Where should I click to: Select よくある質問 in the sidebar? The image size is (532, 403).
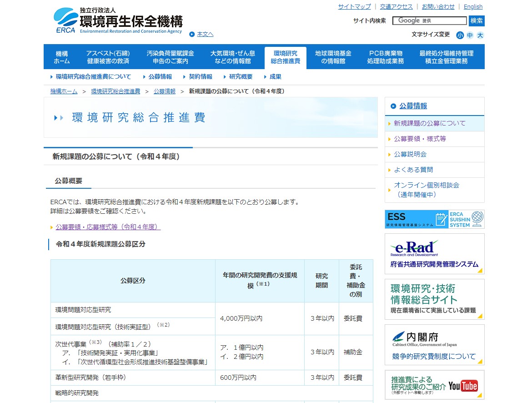click(x=413, y=170)
